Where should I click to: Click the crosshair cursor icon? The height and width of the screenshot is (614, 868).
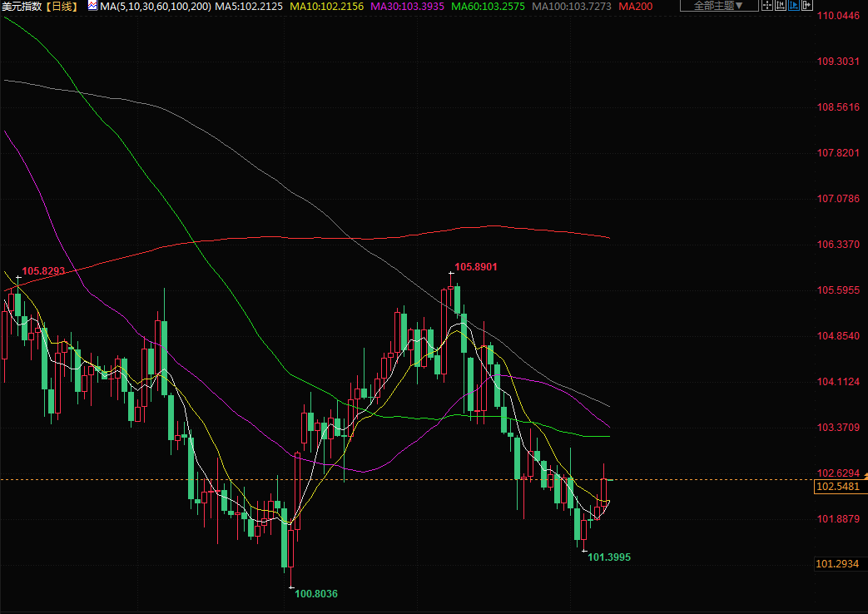coord(767,6)
